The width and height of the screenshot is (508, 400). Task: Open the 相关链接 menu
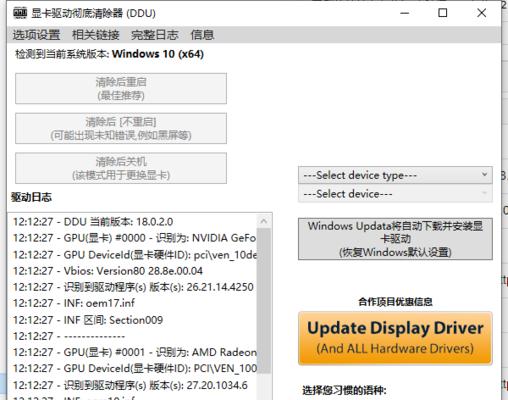pyautogui.click(x=96, y=35)
